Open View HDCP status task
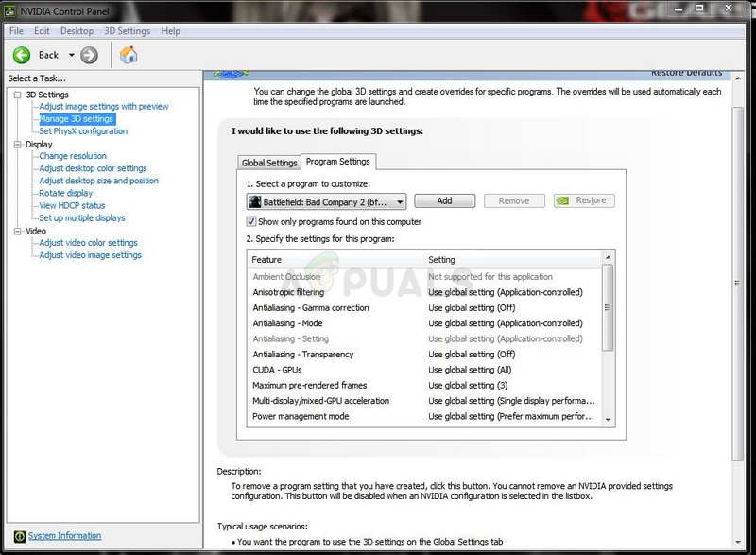 point(72,205)
